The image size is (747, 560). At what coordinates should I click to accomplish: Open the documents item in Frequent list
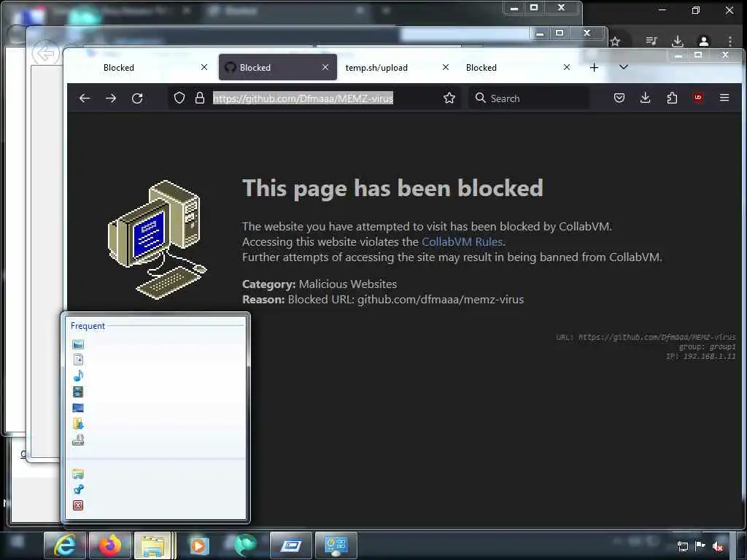tap(78, 359)
